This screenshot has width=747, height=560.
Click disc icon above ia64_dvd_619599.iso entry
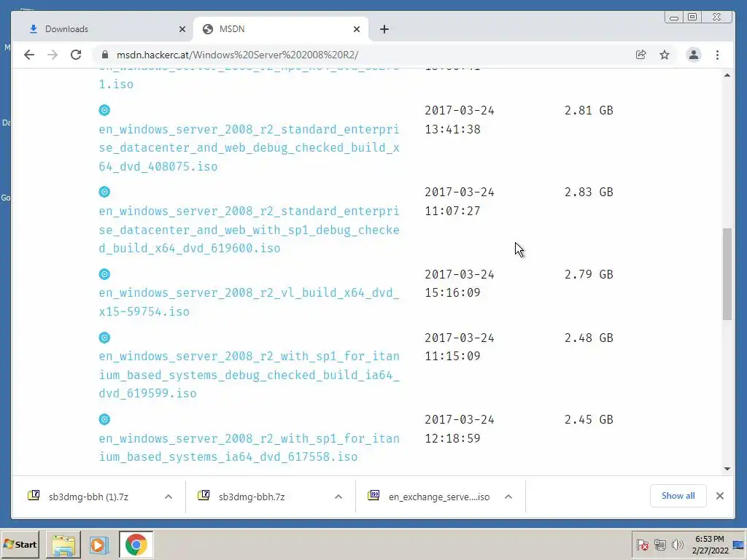click(x=104, y=338)
